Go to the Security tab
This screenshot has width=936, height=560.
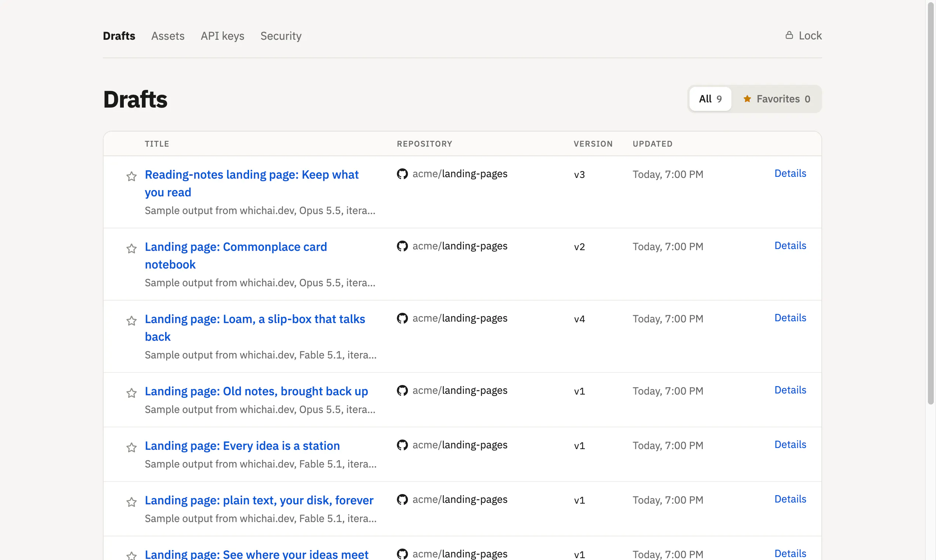281,36
